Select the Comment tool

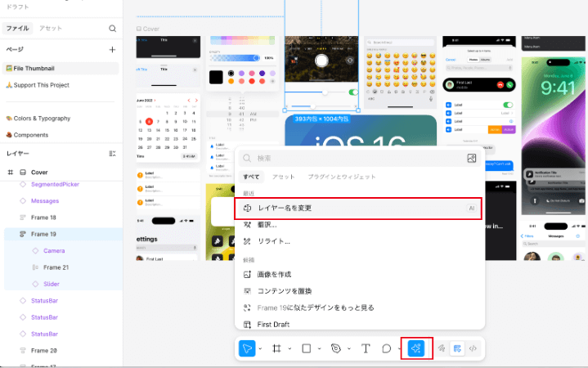(x=386, y=348)
